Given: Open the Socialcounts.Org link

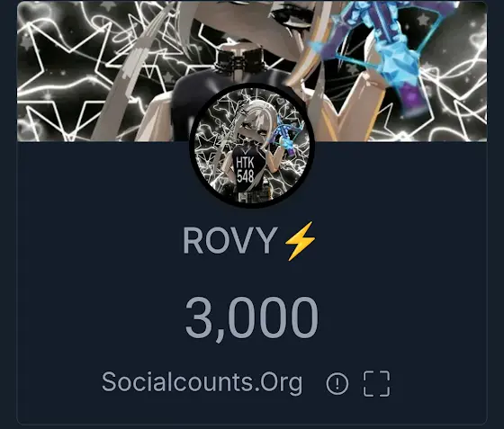Looking at the screenshot, I should tap(202, 382).
